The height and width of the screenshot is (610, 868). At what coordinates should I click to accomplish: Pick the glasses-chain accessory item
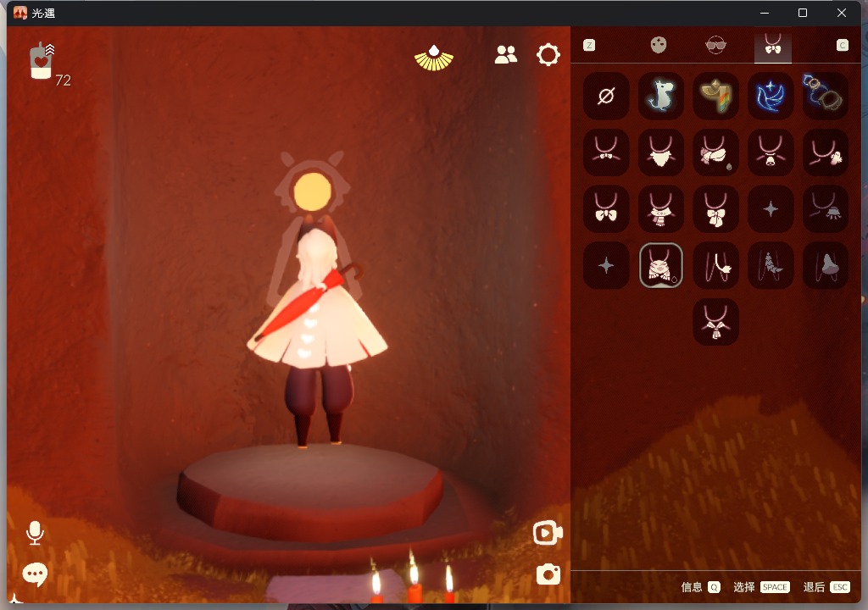coord(826,97)
